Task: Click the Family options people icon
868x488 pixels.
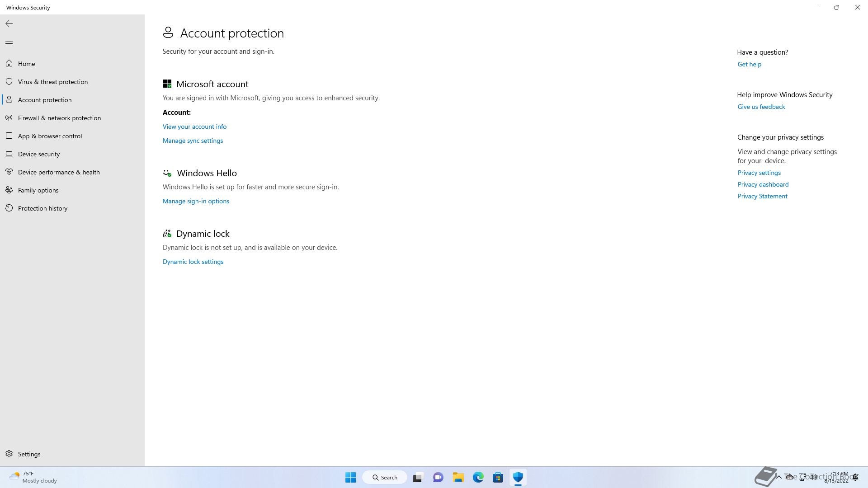Action: point(9,190)
